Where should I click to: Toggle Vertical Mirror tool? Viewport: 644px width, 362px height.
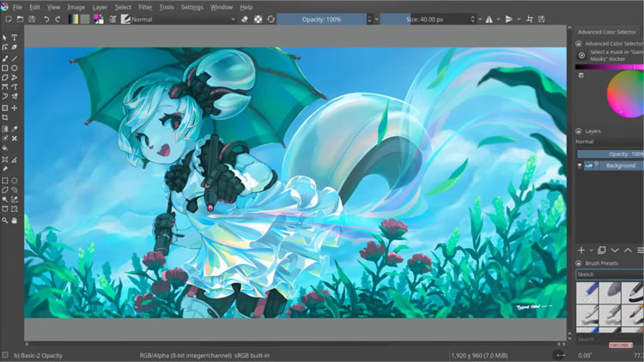coord(509,19)
